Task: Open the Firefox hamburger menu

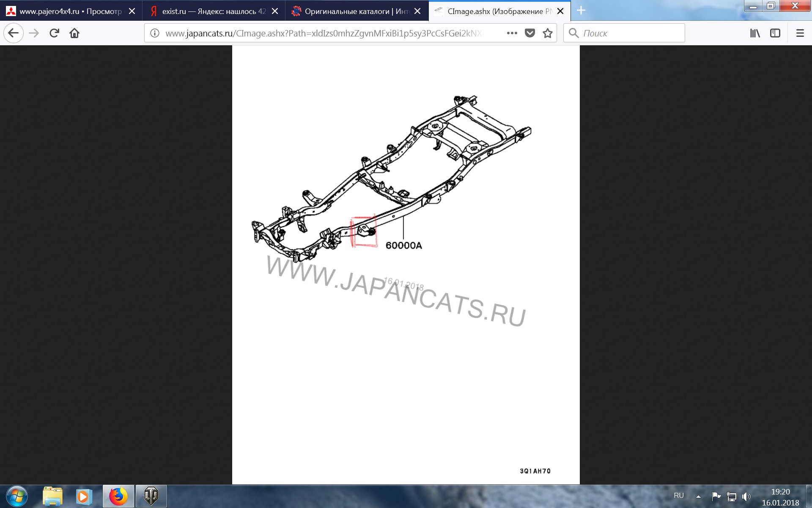Action: coord(800,33)
